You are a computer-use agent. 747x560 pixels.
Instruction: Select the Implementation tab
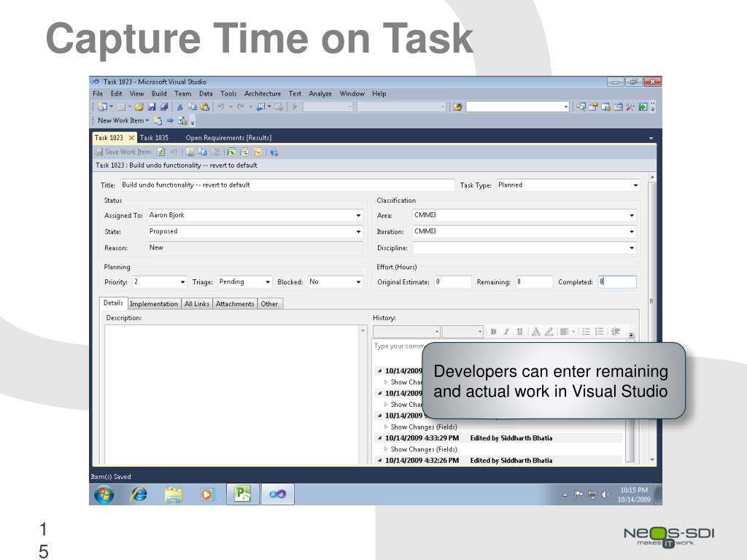(153, 304)
